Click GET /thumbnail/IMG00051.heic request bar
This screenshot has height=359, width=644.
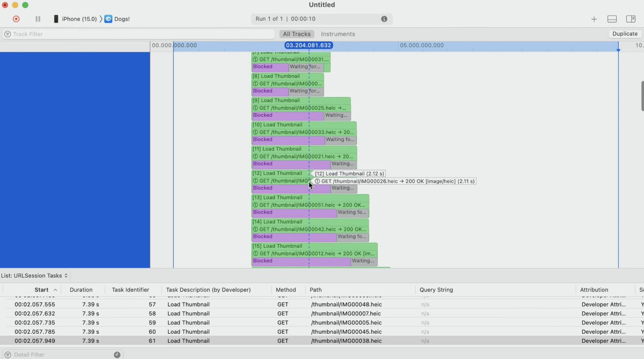pos(310,205)
